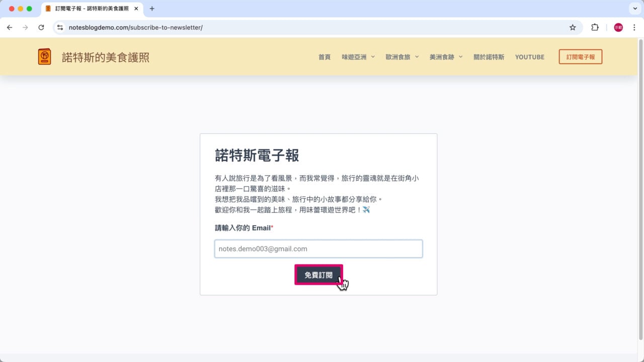
Task: Click the profile avatar icon
Action: click(x=617, y=27)
